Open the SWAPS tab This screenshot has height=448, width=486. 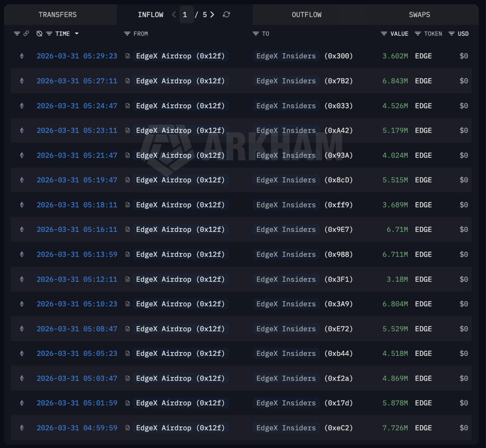[419, 15]
